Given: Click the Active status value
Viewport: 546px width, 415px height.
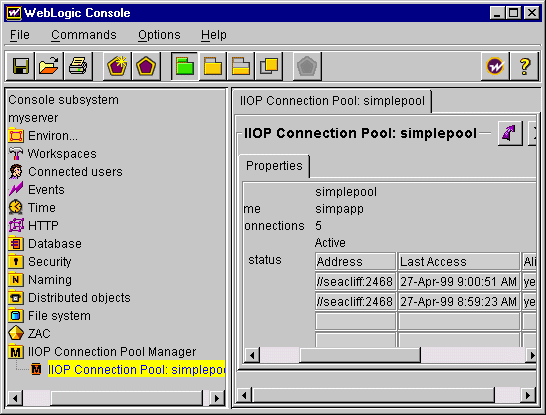Looking at the screenshot, I should point(330,243).
